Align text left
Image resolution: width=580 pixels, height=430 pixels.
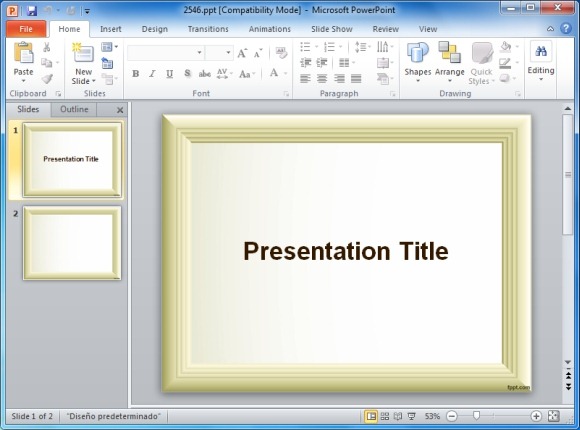(x=305, y=78)
